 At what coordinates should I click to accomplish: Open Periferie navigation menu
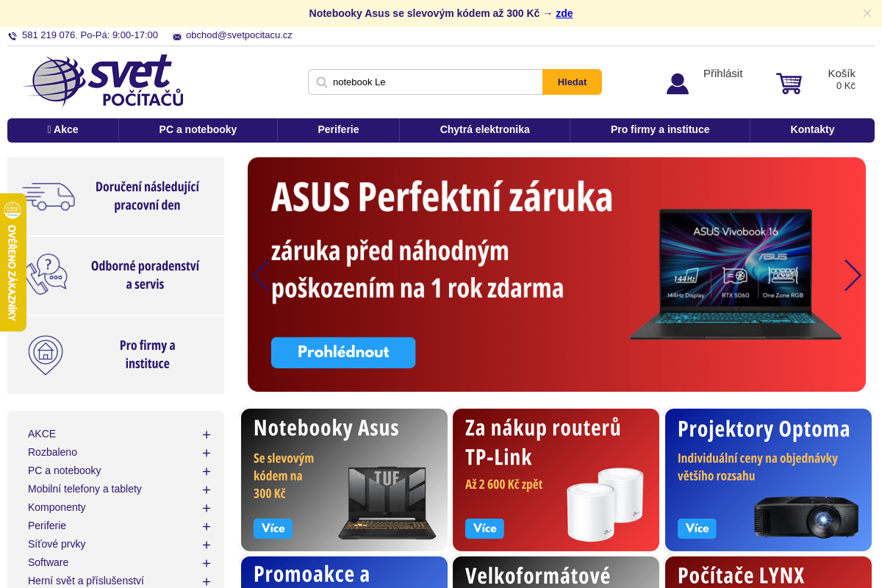pyautogui.click(x=338, y=130)
